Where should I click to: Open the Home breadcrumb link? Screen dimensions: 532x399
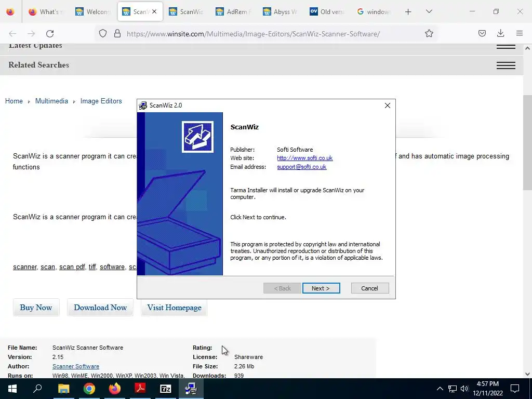point(14,101)
